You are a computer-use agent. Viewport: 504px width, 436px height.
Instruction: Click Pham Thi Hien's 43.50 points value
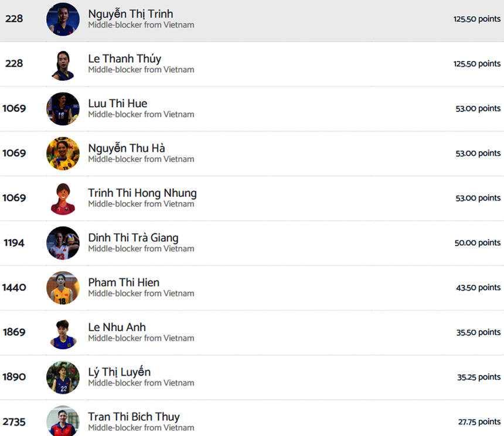pyautogui.click(x=478, y=288)
